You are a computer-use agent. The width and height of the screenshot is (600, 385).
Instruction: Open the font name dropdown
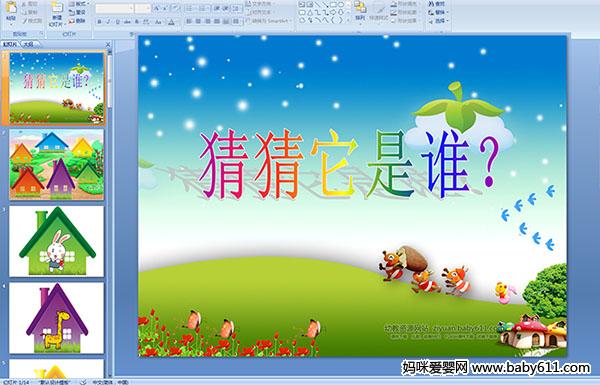click(114, 8)
